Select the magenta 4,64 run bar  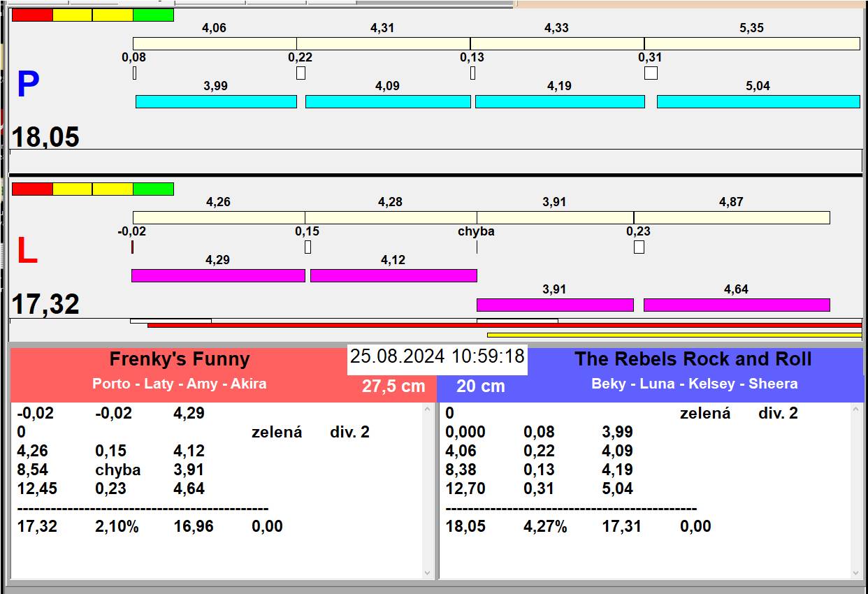(x=736, y=305)
